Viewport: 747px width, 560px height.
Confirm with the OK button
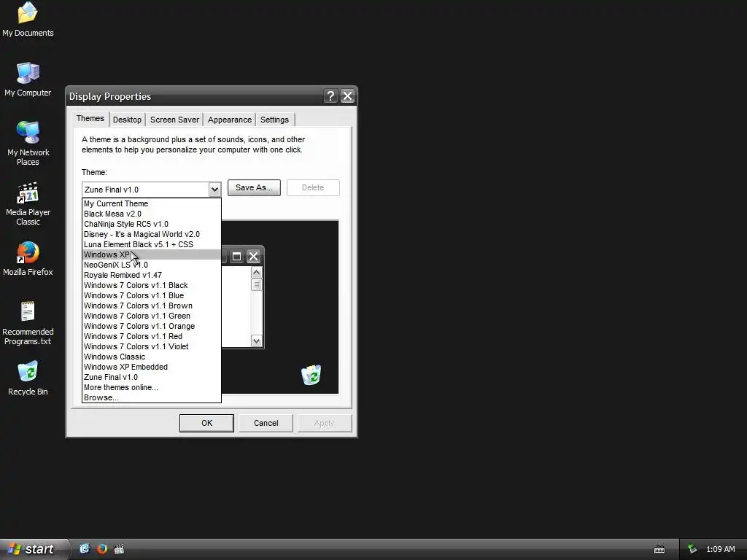(x=206, y=424)
